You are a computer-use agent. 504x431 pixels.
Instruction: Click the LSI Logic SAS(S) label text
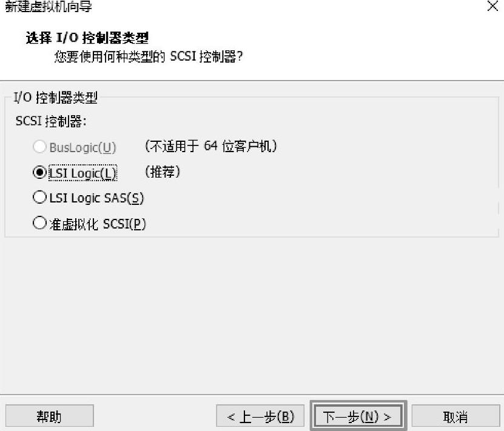pyautogui.click(x=96, y=198)
